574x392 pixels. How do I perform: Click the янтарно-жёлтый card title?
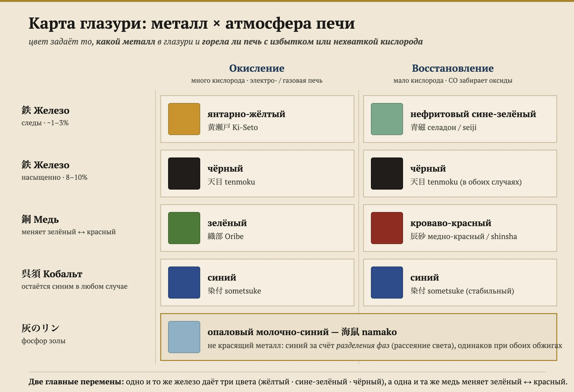point(246,114)
